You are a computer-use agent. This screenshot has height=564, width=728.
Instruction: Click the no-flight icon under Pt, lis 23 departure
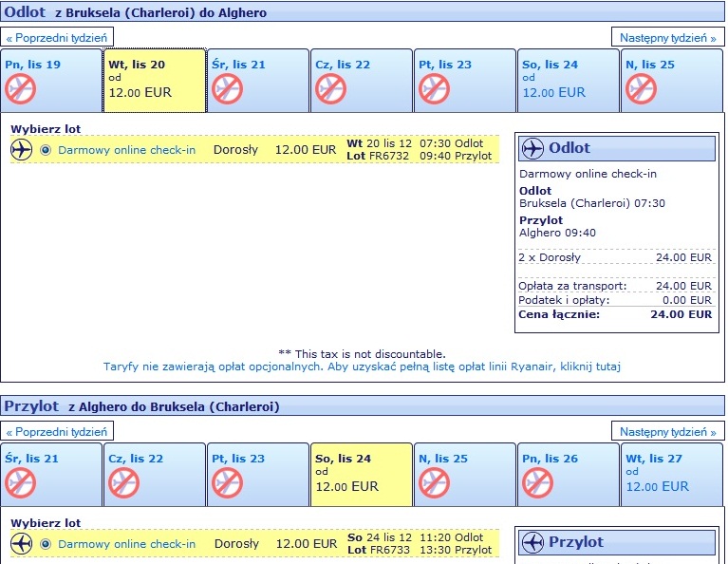click(x=434, y=88)
